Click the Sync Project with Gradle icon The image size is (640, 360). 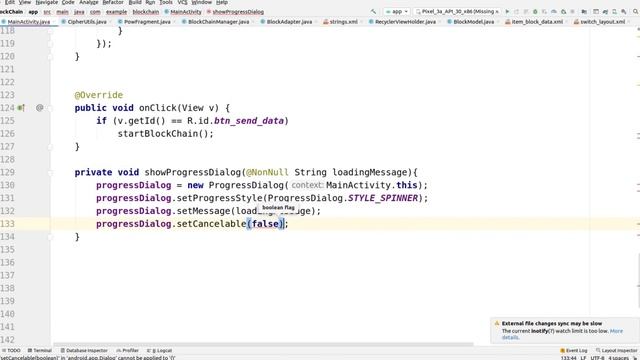coord(606,12)
